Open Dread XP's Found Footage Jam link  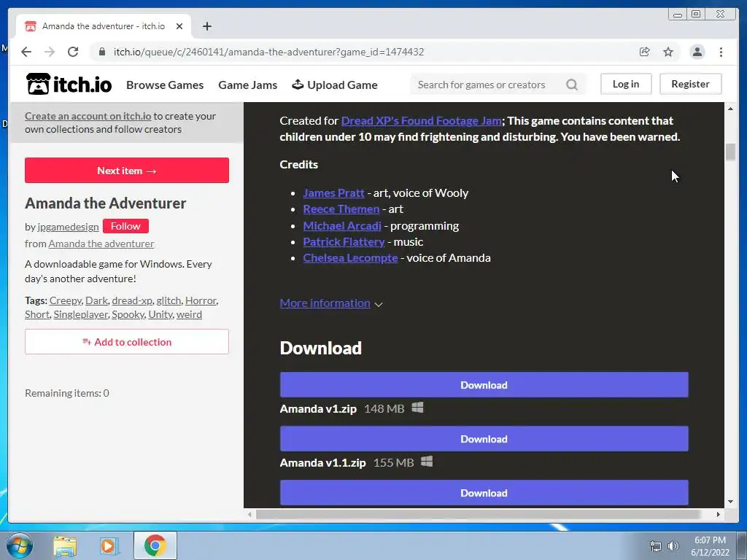tap(422, 121)
